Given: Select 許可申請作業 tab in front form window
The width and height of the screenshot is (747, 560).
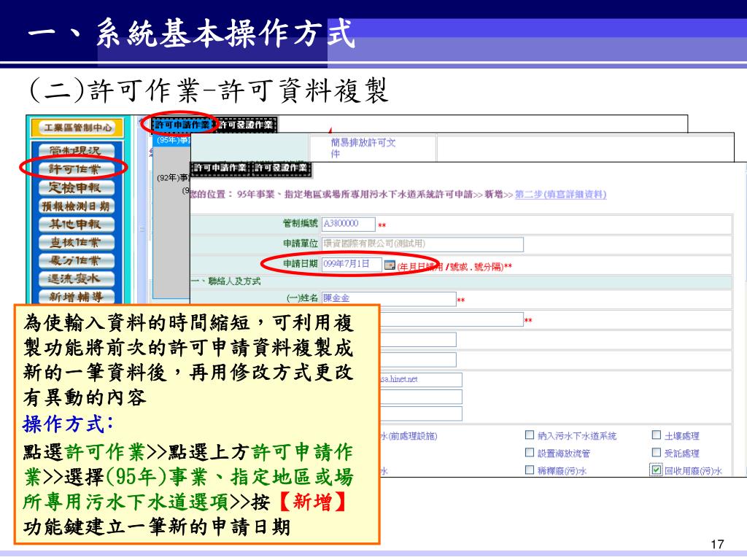Looking at the screenshot, I should (220, 168).
